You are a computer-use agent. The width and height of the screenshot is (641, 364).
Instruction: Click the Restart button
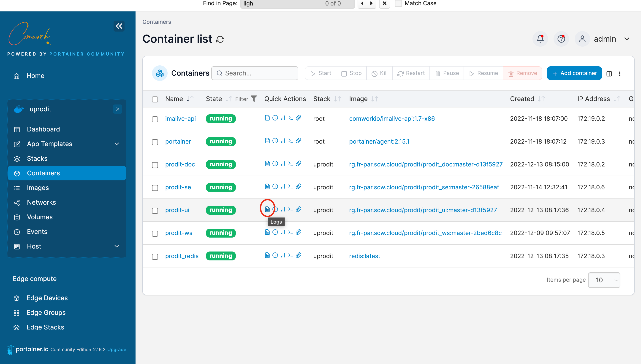tap(411, 73)
